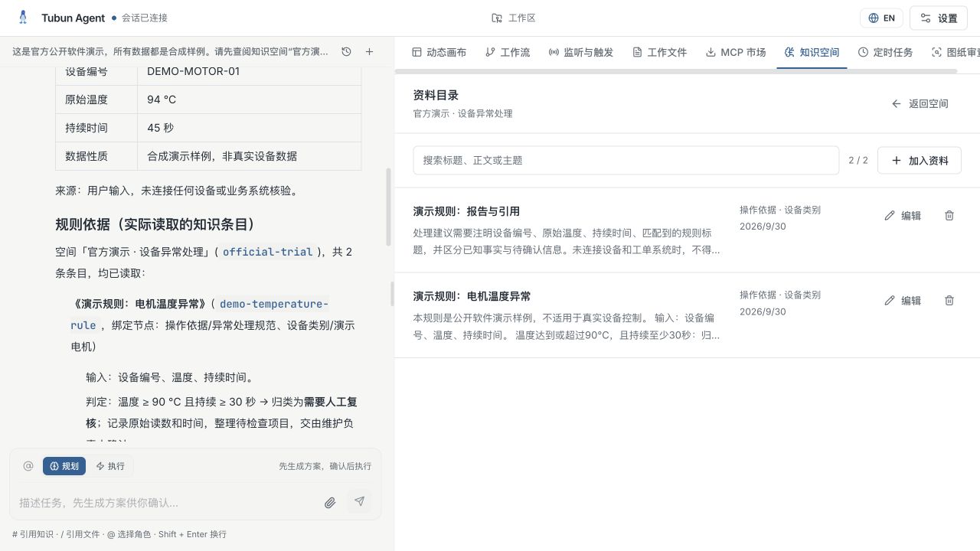Click the demo-temperature-rule code tag
The width and height of the screenshot is (980, 551).
pyautogui.click(x=199, y=315)
